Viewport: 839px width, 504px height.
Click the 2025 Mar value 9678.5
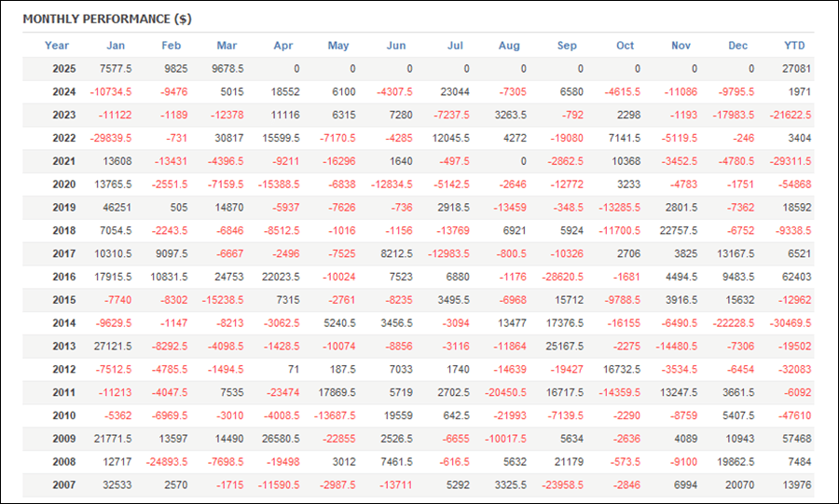pos(227,68)
